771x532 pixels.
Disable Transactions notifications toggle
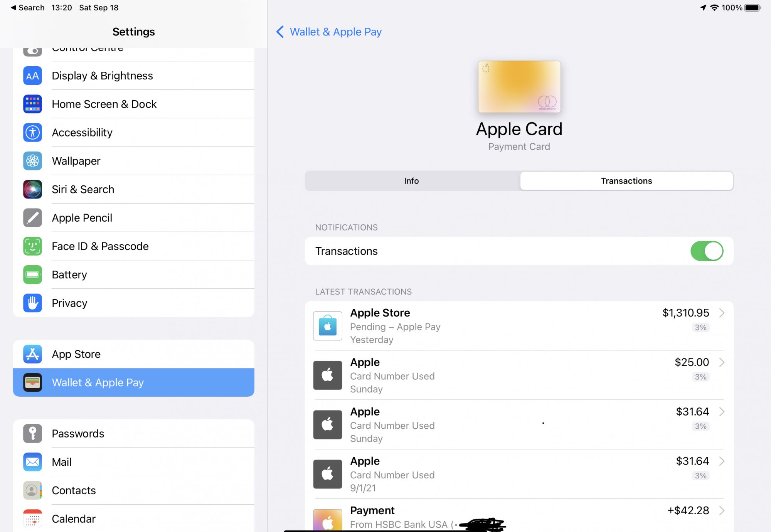[x=706, y=251]
